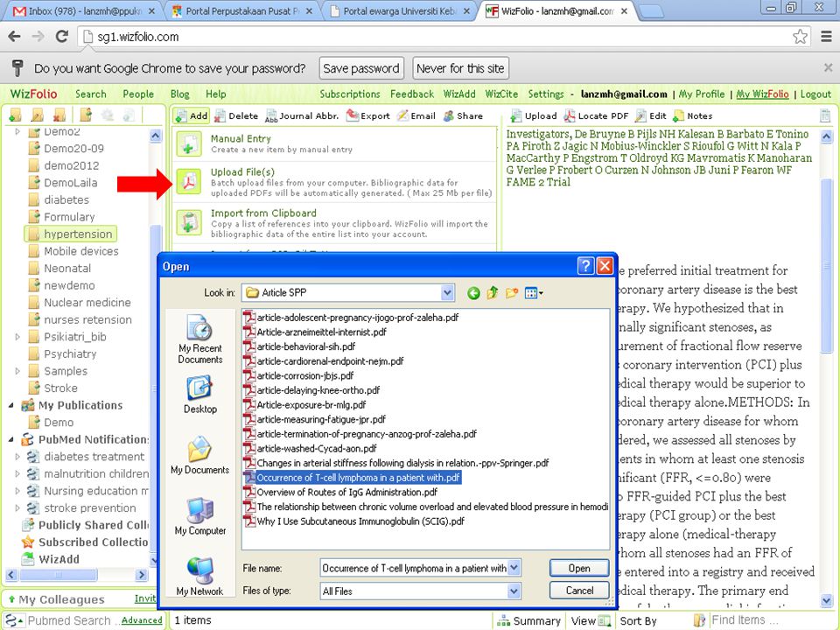Open the My Profile link
The width and height of the screenshot is (840, 630).
tap(701, 94)
